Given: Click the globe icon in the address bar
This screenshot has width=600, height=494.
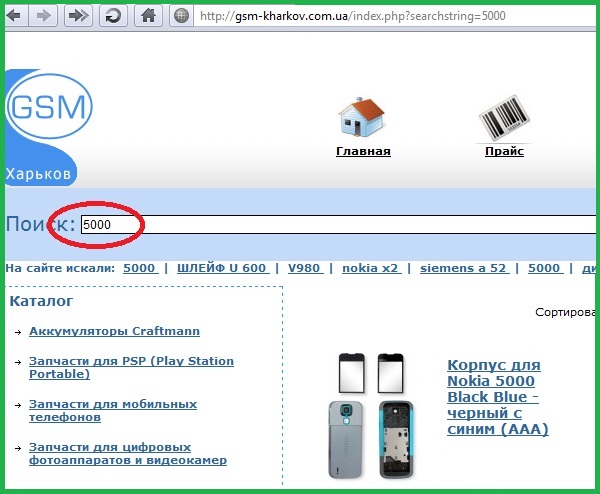Looking at the screenshot, I should click(181, 16).
